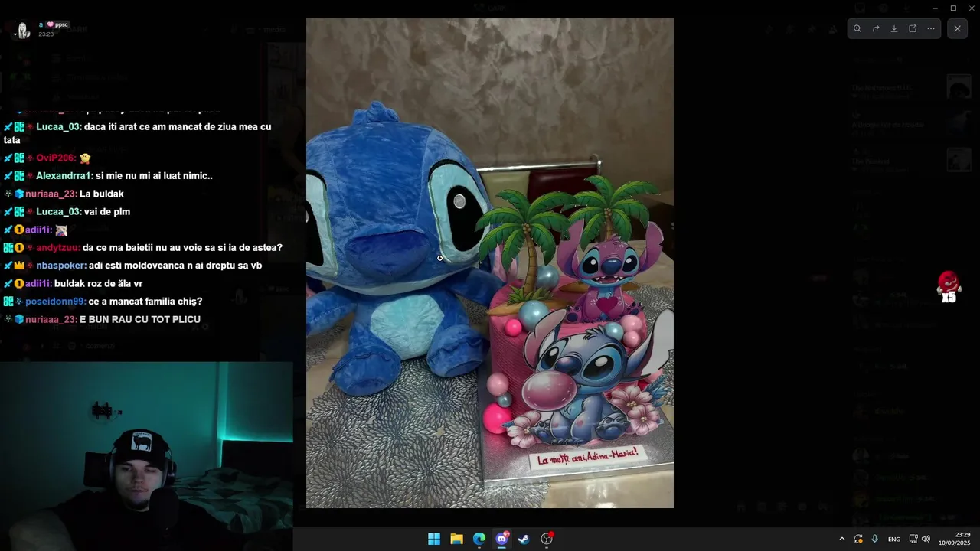Open the more options ellipsis in image viewer
Screen dimensions: 980x551
[x=931, y=29]
